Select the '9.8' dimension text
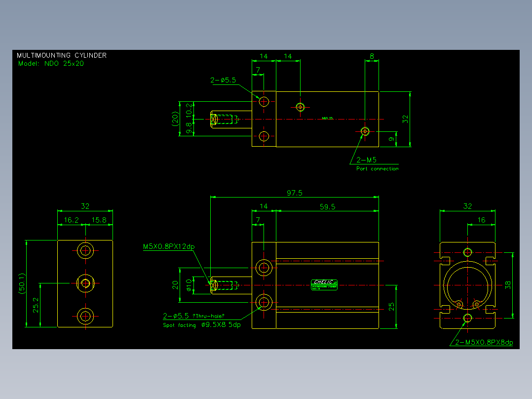 (189, 128)
